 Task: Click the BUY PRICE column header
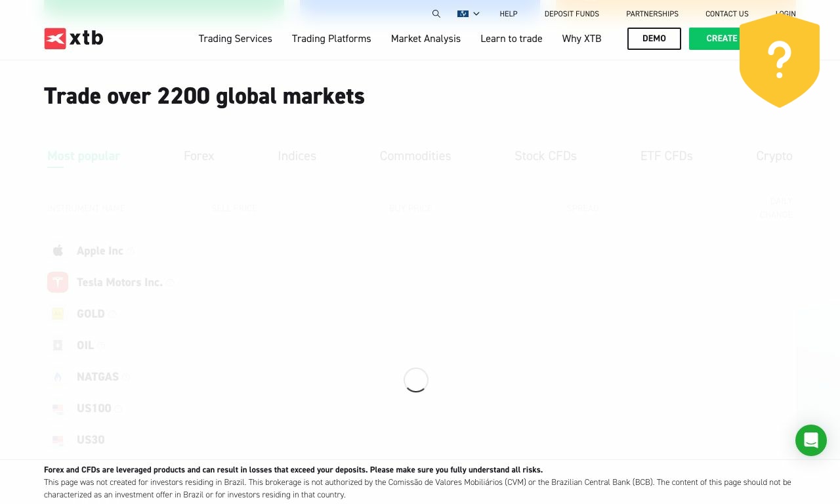click(x=411, y=208)
